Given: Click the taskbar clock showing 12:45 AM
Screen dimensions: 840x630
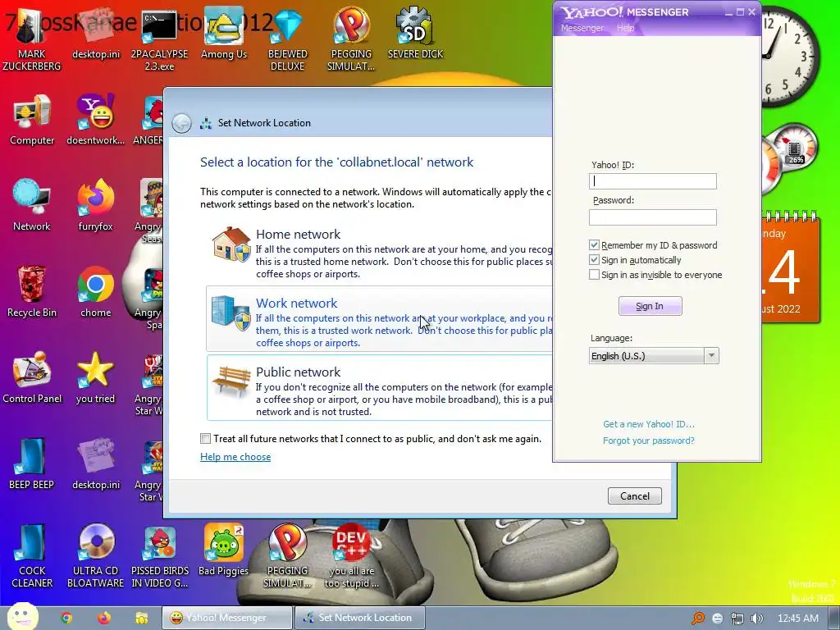Looking at the screenshot, I should [797, 619].
